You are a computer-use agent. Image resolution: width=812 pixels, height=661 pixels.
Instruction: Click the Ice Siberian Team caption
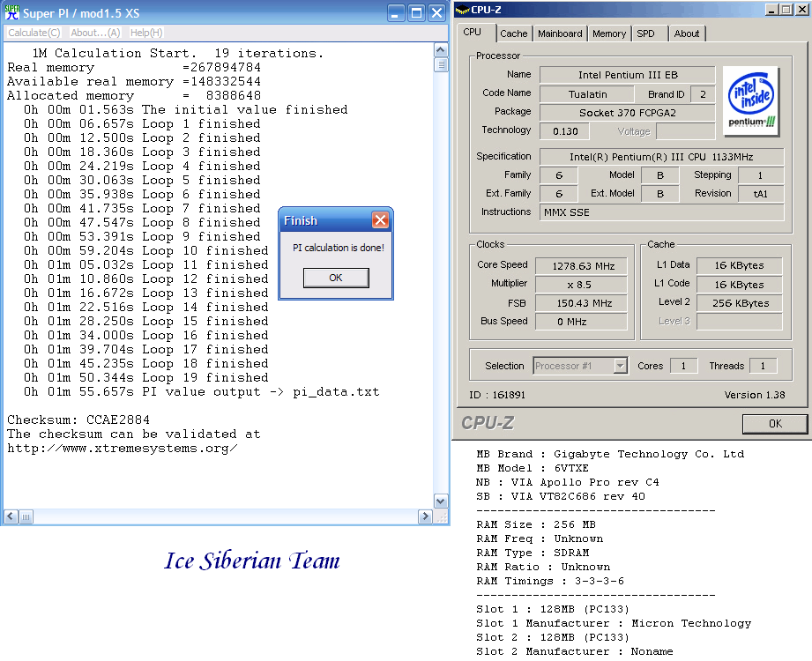coord(252,561)
